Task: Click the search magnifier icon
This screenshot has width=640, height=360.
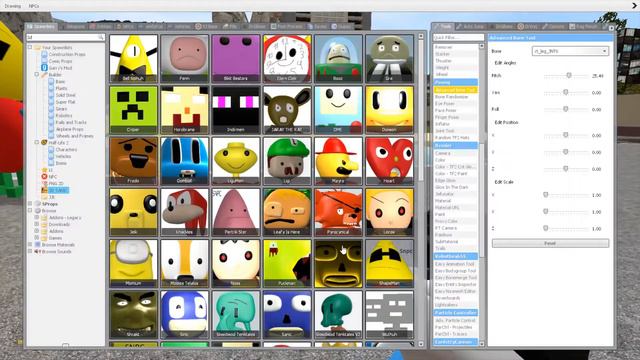Action: click(101, 38)
